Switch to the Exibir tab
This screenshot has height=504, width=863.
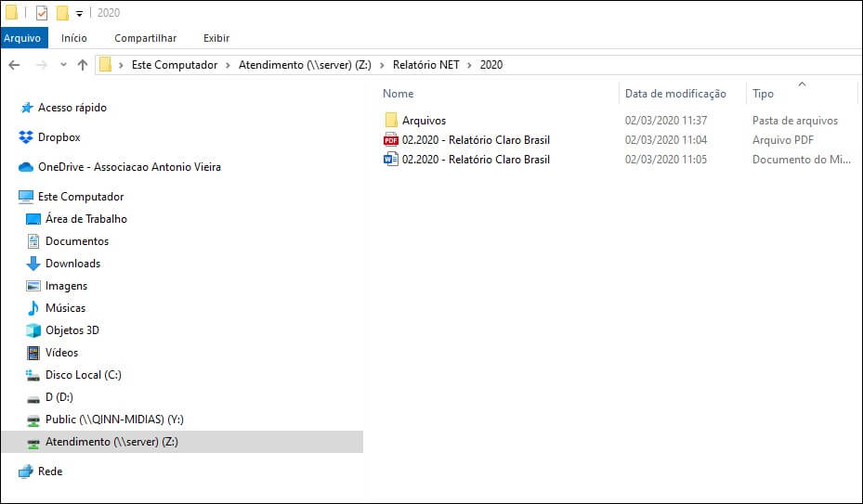(216, 38)
